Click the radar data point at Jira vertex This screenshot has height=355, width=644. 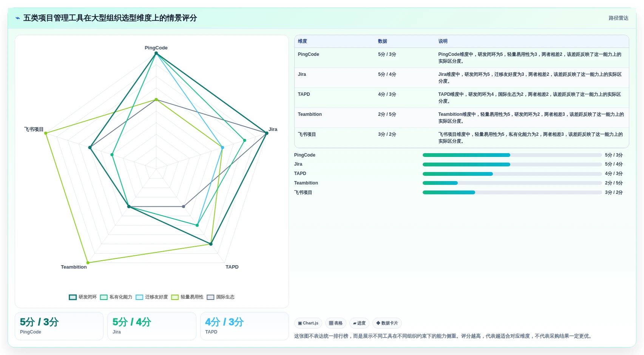(266, 133)
